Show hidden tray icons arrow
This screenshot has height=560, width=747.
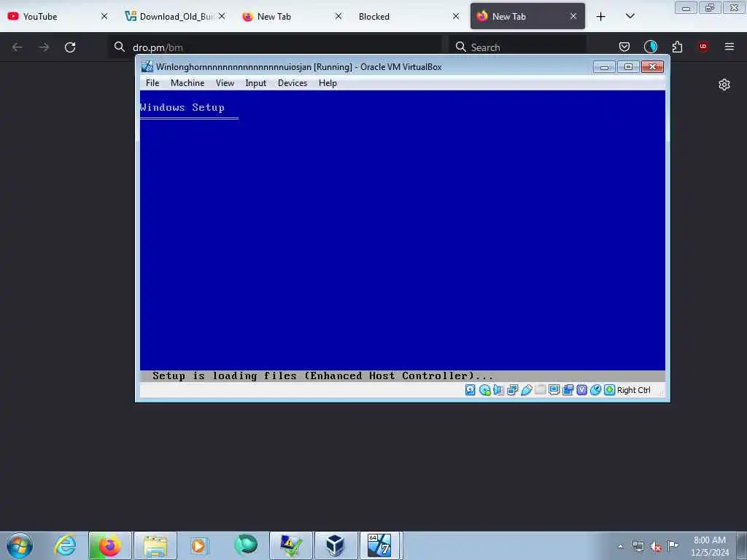coord(620,546)
